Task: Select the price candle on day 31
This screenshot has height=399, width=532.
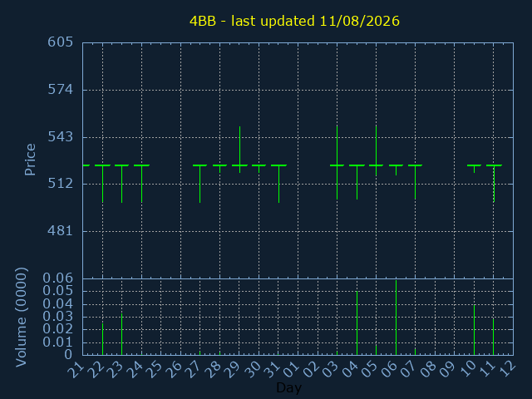Action: (279, 184)
